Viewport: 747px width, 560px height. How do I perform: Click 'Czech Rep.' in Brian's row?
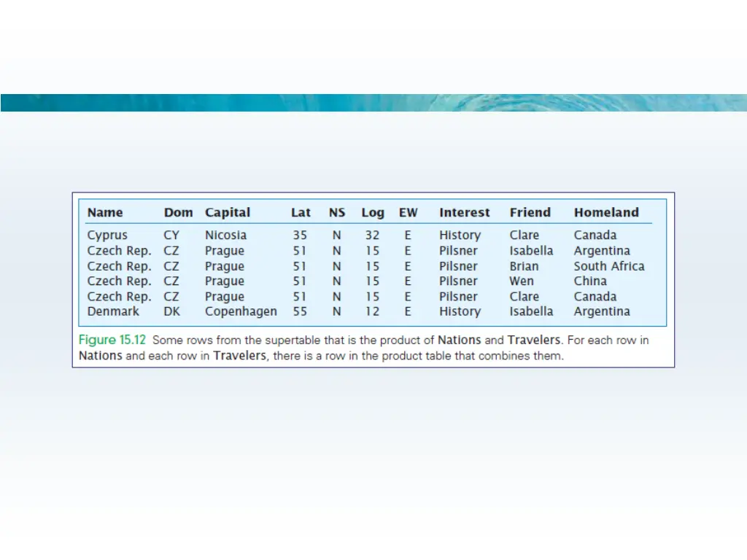coord(119,267)
